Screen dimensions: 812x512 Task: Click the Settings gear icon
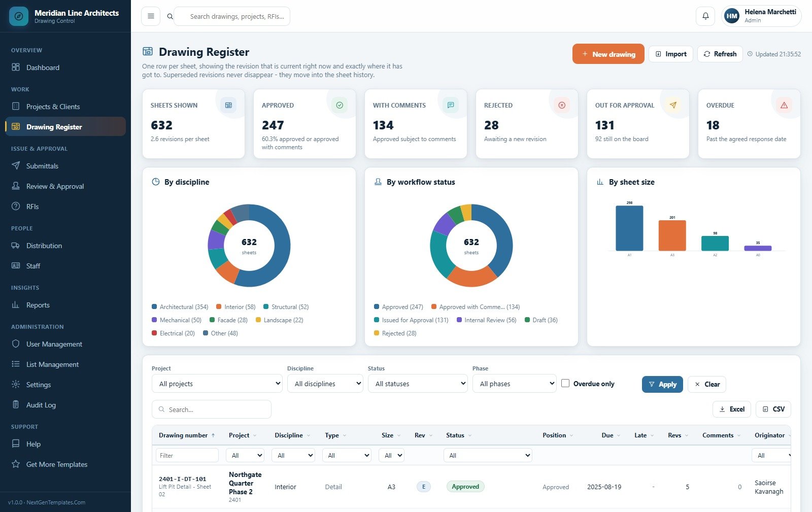click(x=16, y=385)
